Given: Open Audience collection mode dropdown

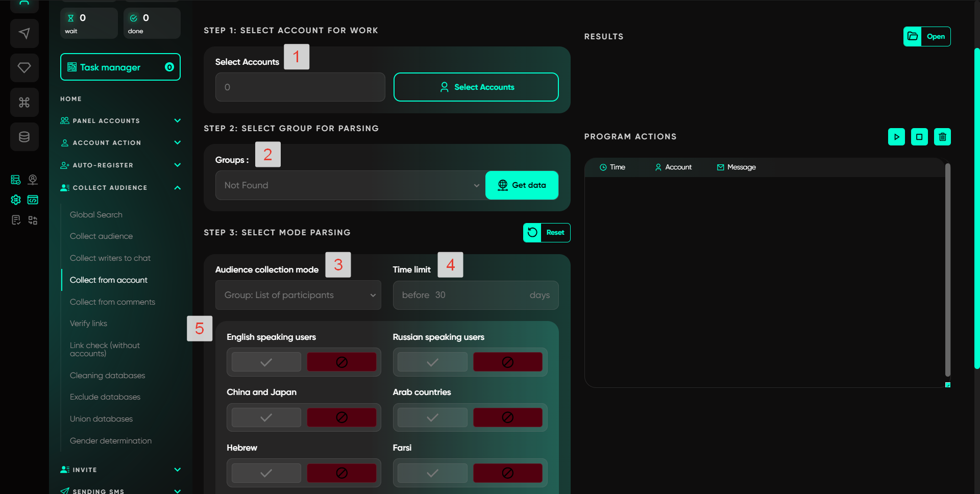Looking at the screenshot, I should [298, 295].
